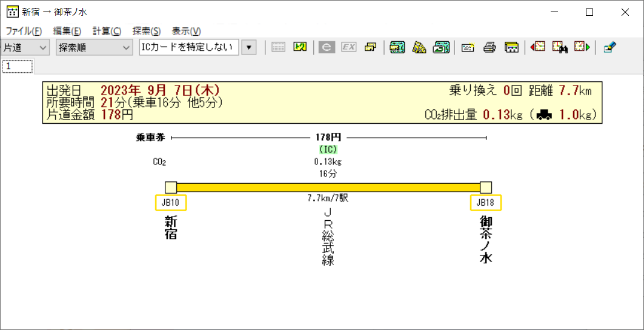Minimize the window
The width and height of the screenshot is (644, 330).
pos(554,12)
